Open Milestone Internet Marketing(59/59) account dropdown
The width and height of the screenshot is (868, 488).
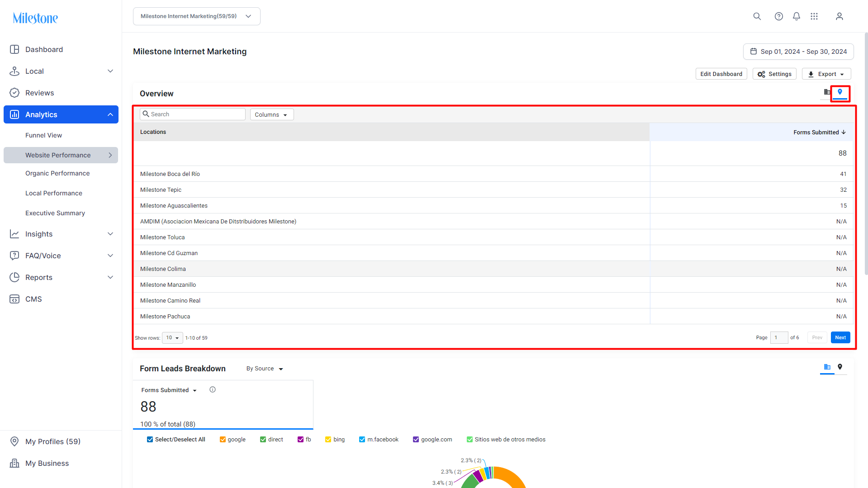pyautogui.click(x=197, y=16)
